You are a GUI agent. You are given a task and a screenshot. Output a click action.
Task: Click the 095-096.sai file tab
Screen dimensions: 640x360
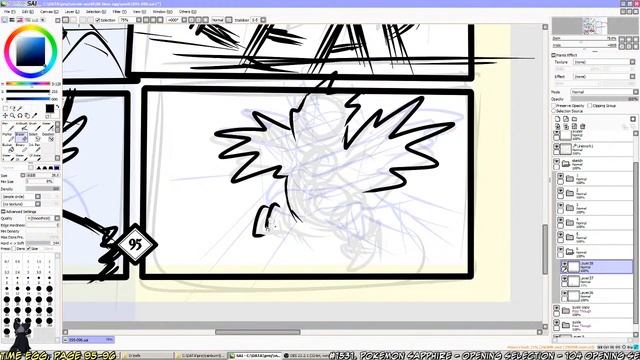89,340
